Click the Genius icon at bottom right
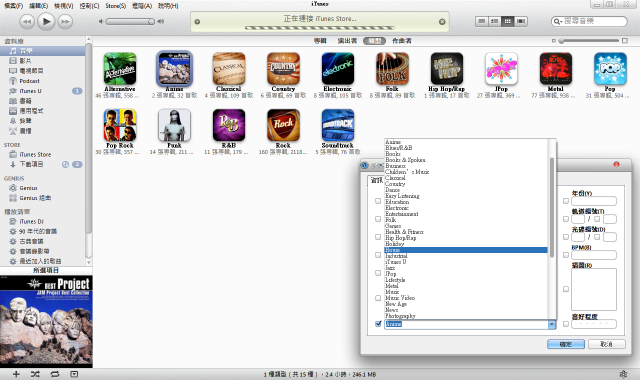This screenshot has height=380, width=640. [x=623, y=374]
